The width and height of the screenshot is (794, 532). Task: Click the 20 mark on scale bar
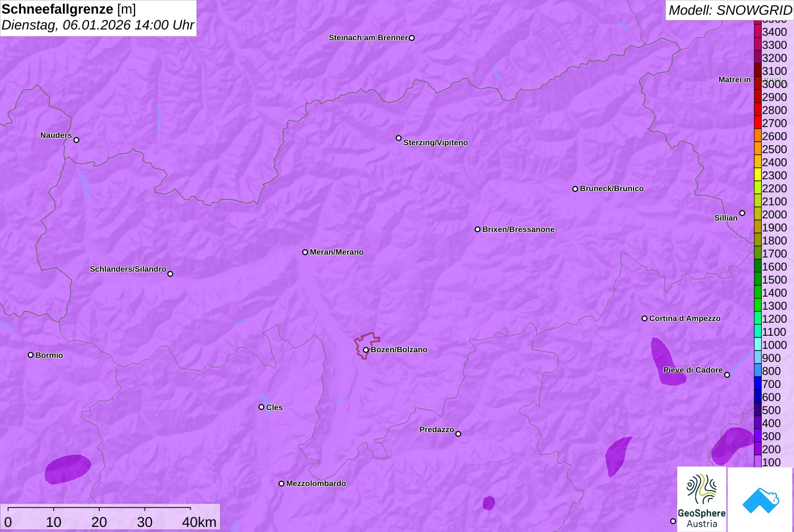tap(99, 522)
